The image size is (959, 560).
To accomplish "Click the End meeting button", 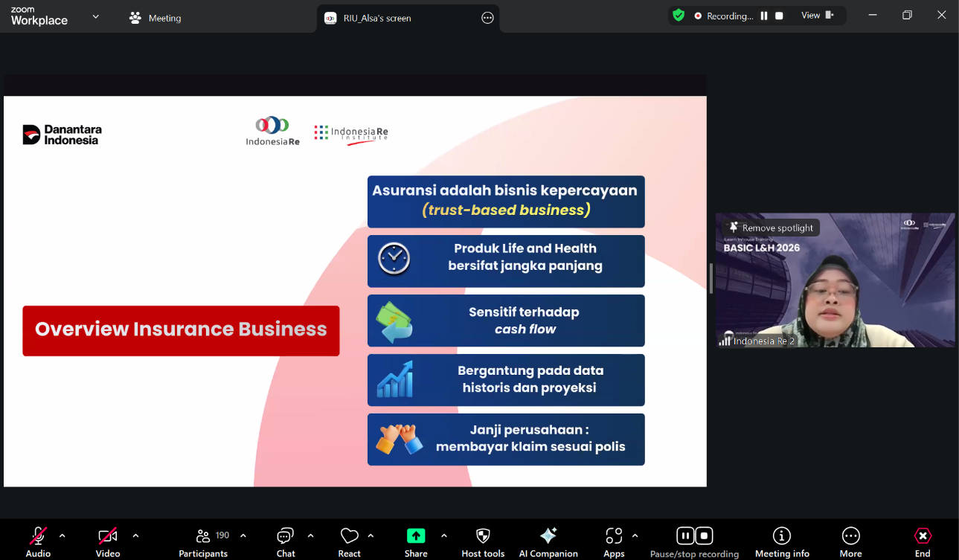I will click(x=923, y=536).
